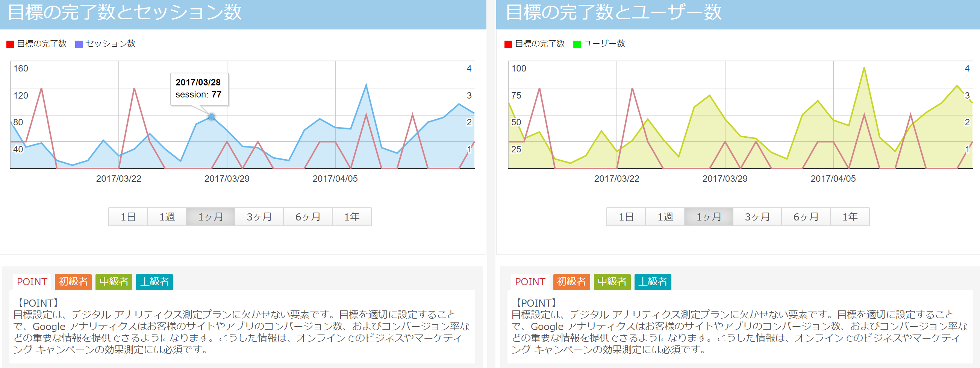Image resolution: width=980 pixels, height=368 pixels.
Task: Set session chart range to 1年
Action: point(351,217)
